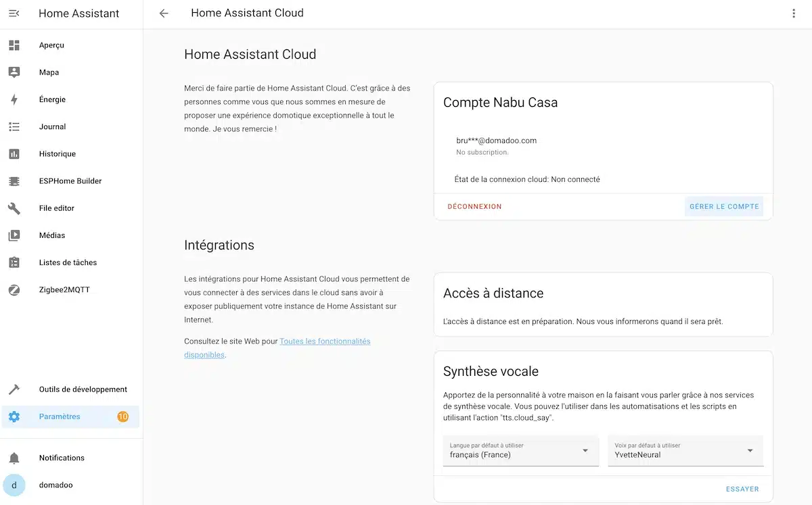The height and width of the screenshot is (505, 812).
Task: Select Historique in the sidebar
Action: 71,154
